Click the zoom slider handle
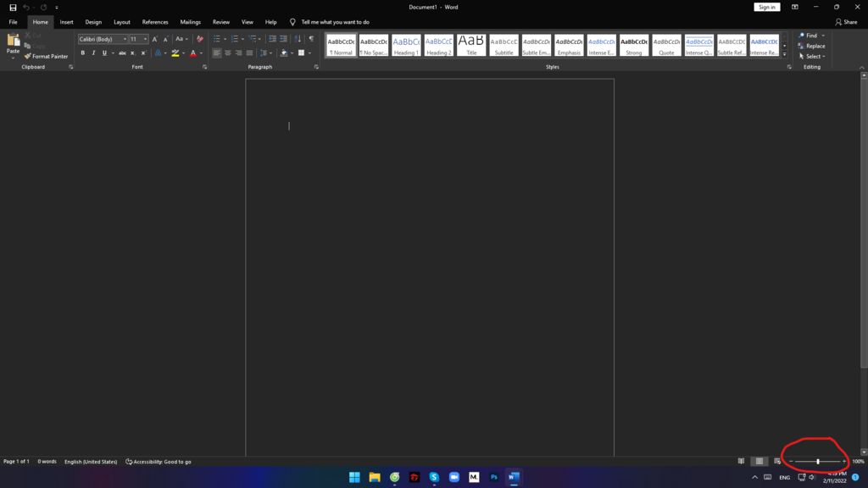This screenshot has height=488, width=868. coord(818,462)
